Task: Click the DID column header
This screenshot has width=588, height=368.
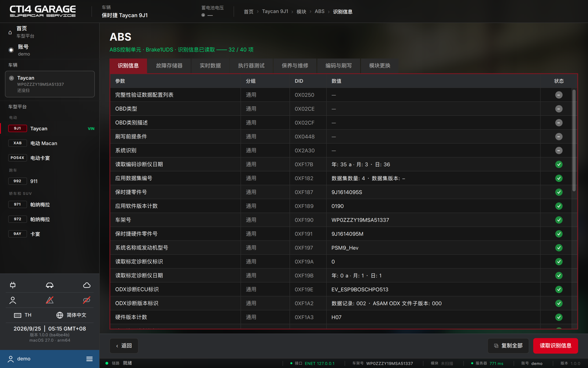Action: (x=299, y=81)
